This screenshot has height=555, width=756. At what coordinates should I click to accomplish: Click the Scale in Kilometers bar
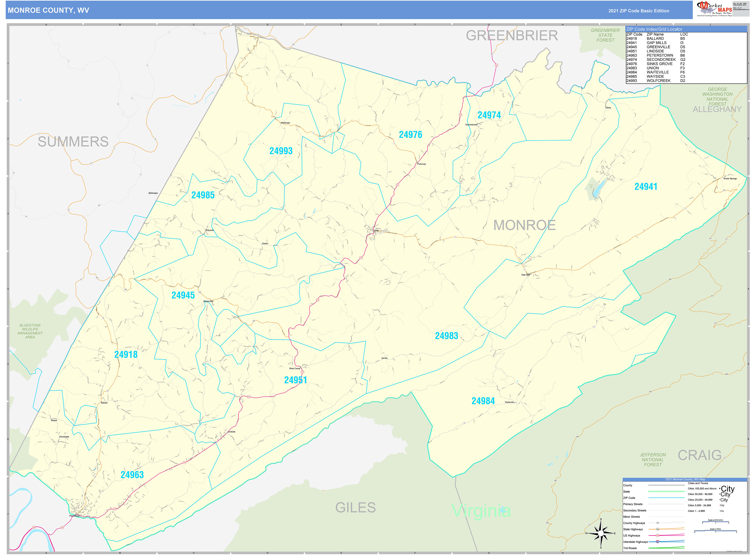(x=715, y=522)
